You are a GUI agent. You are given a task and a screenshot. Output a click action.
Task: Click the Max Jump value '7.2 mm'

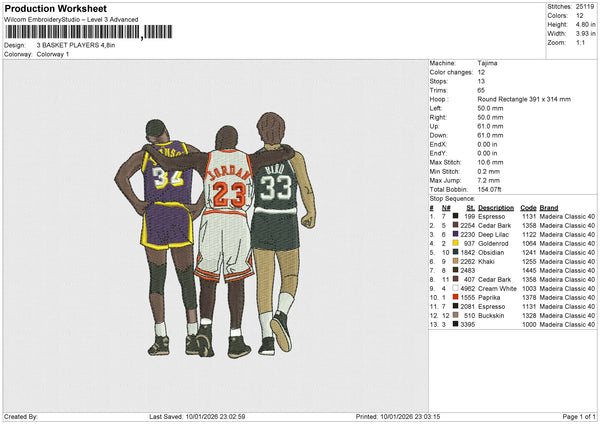[x=489, y=180]
